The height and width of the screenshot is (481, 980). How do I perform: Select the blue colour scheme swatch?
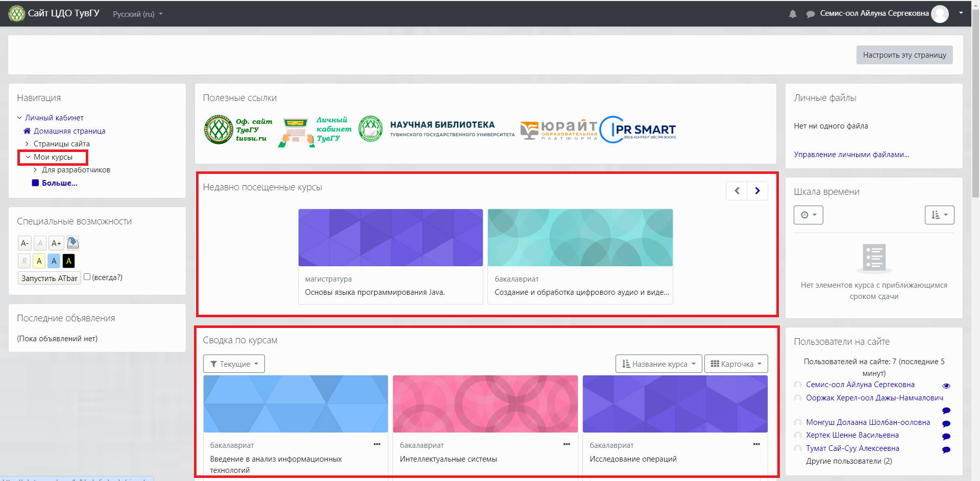pos(54,261)
